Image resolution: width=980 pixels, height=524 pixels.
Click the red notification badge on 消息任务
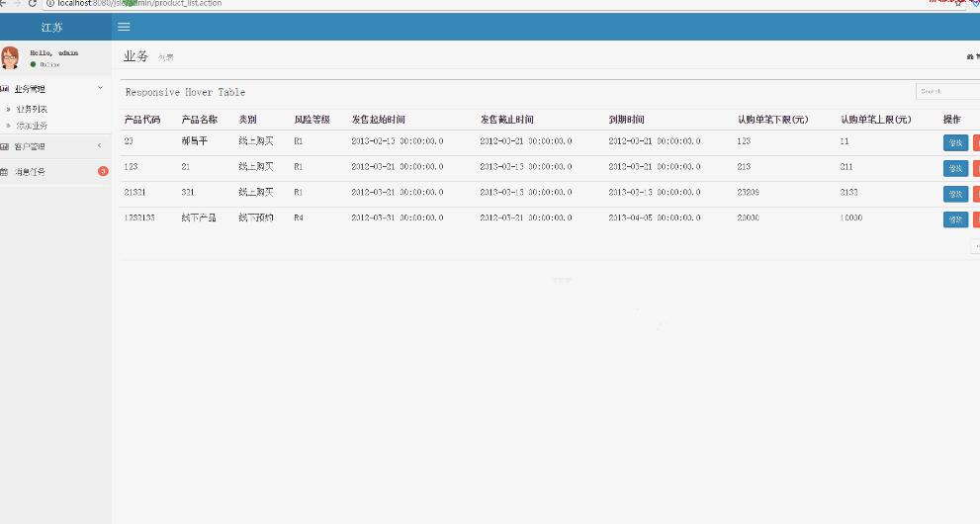point(103,171)
